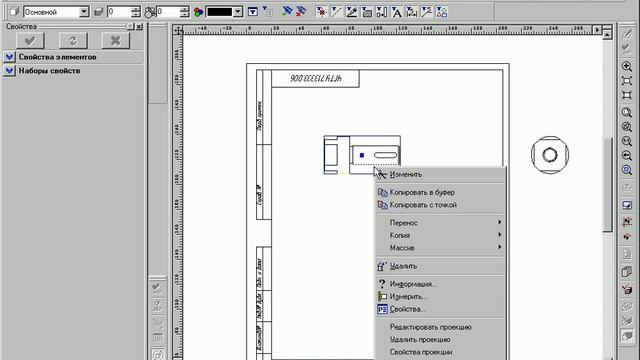Click the vertical scrollbar thumb of drawing area
The height and width of the screenshot is (360, 640).
point(608,184)
